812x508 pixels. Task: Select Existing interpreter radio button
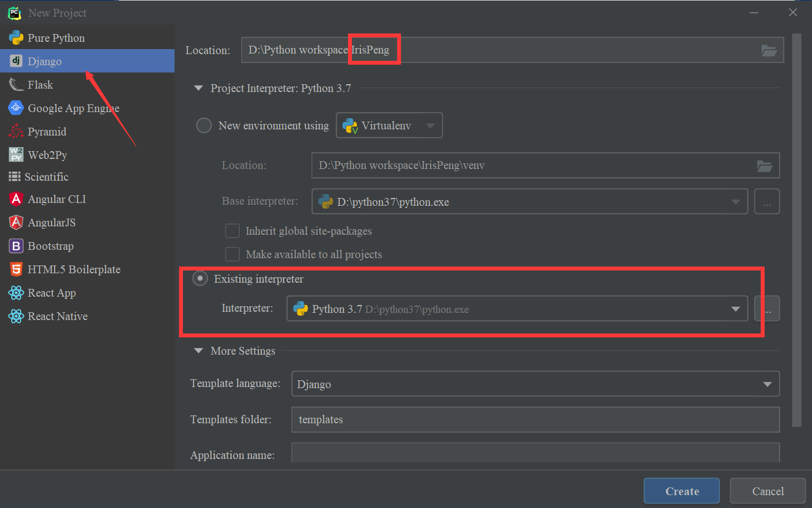[200, 278]
